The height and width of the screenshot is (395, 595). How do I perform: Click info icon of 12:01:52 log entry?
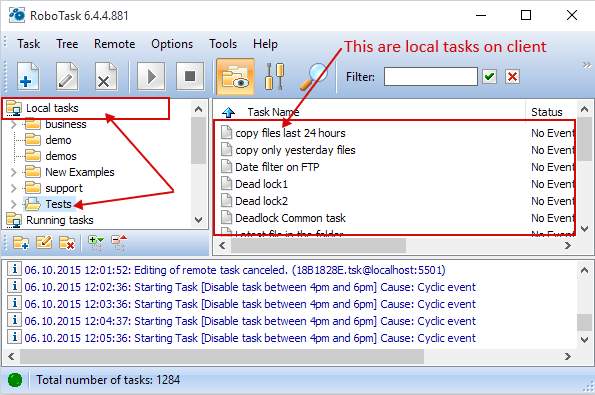pyautogui.click(x=14, y=269)
